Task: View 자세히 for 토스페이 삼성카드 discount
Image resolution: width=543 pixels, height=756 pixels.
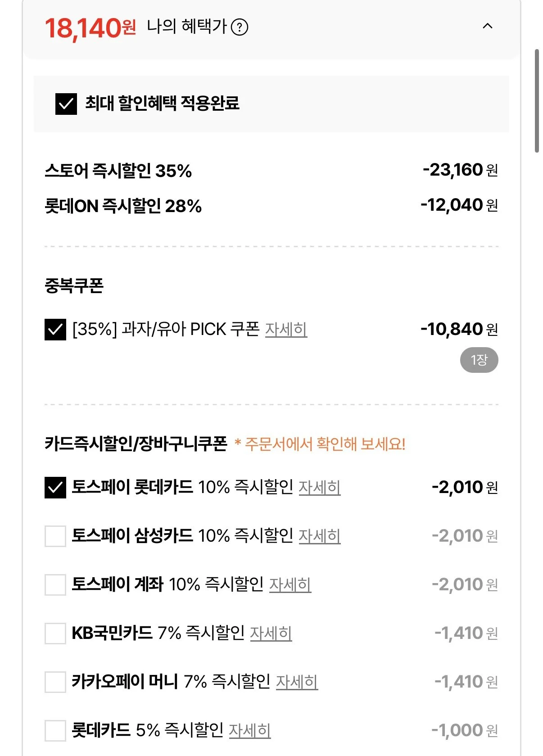Action: click(320, 536)
